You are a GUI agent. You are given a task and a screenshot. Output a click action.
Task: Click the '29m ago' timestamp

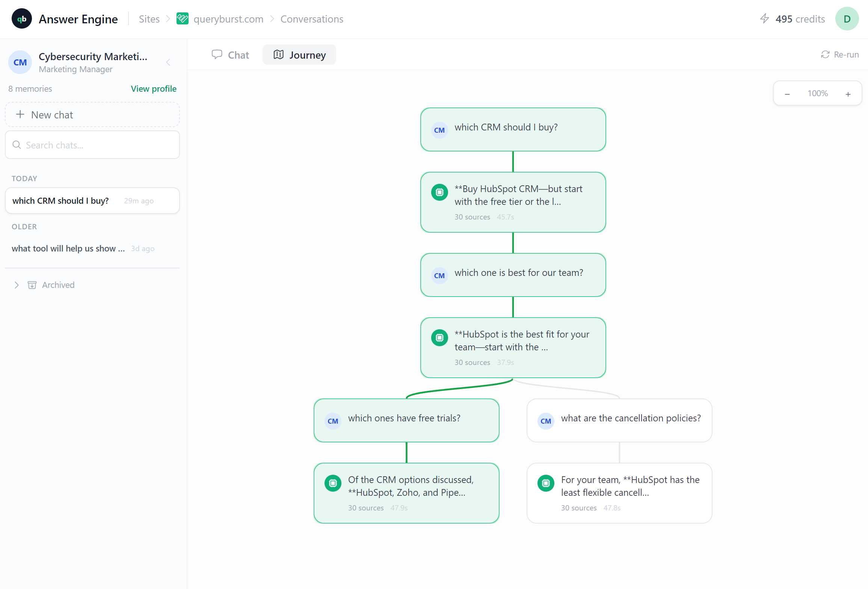139,201
